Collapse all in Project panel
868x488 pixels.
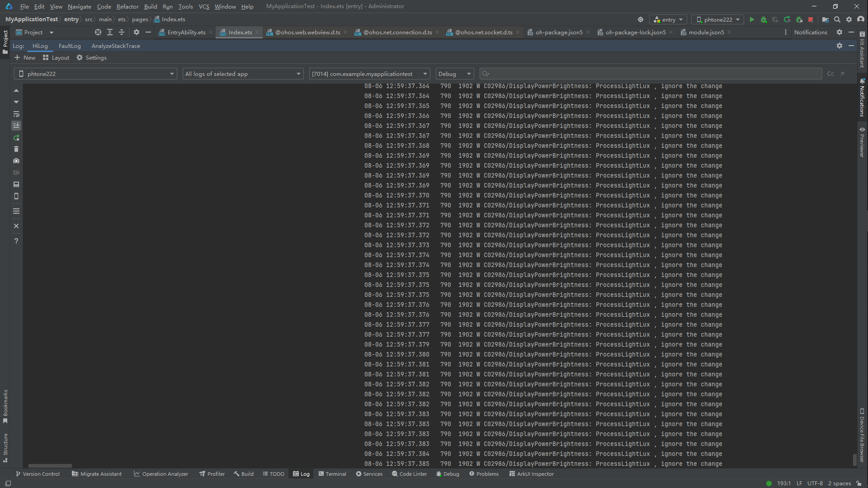coord(122,32)
